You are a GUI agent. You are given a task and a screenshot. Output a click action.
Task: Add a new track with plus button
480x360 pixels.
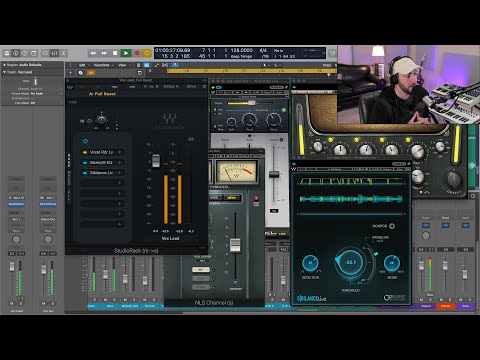71,73
